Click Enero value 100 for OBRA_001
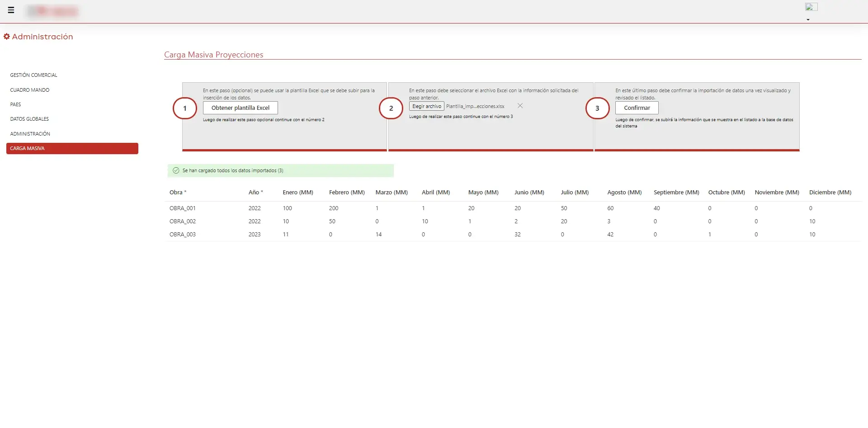 click(x=288, y=208)
